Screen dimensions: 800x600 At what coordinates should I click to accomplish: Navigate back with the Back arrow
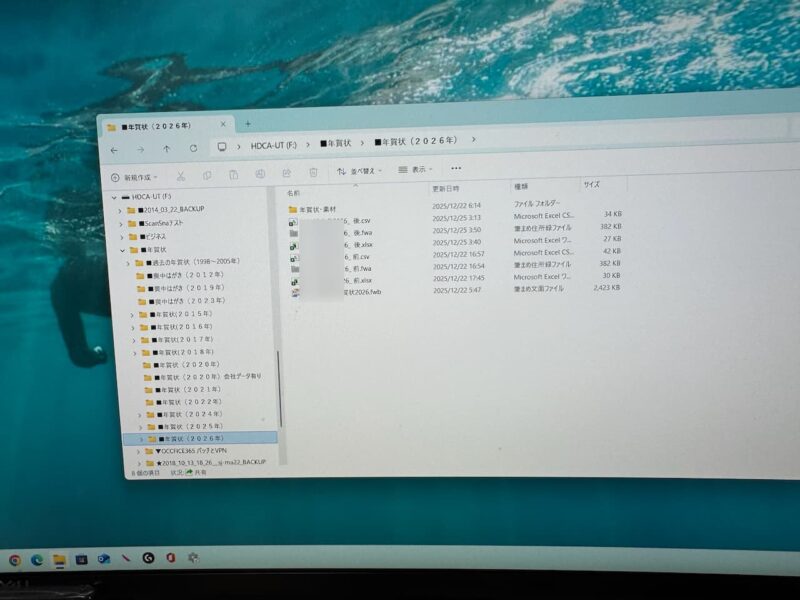114,150
